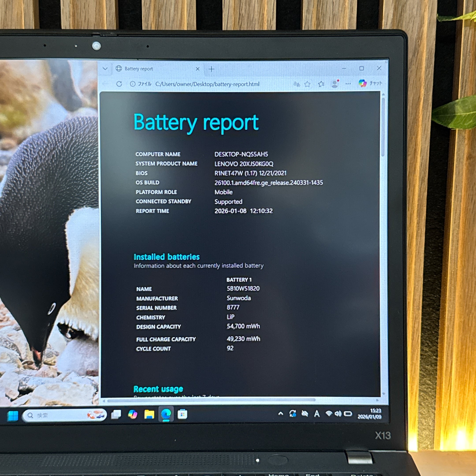
Task: Click the volume speaker tray icon
Action: [338, 414]
